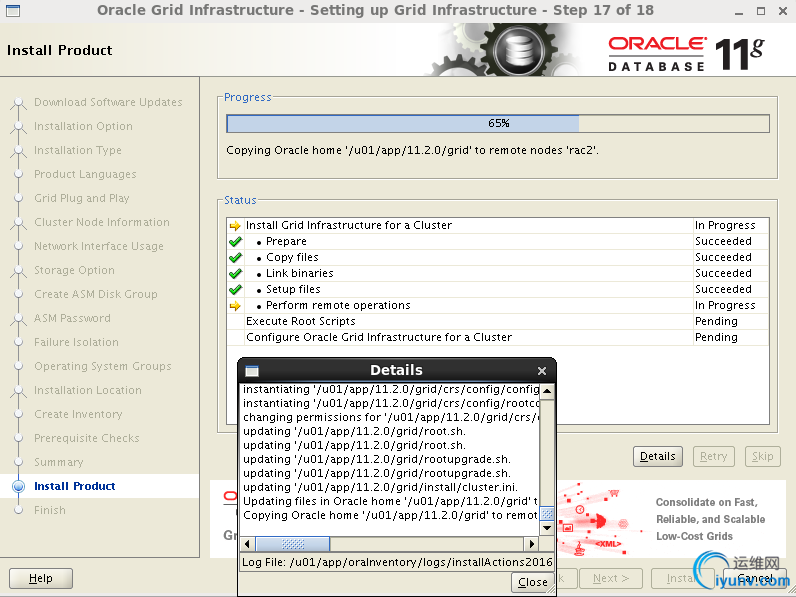Select Storage Option step
796x597 pixels.
74,270
